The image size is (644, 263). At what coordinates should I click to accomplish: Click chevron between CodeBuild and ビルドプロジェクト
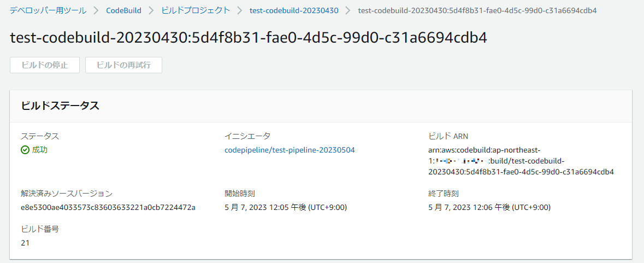tap(151, 11)
